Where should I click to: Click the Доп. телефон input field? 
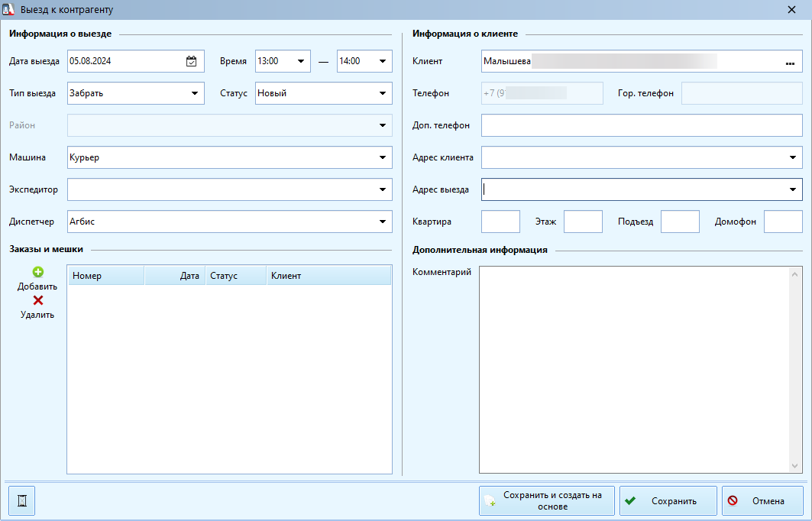[642, 125]
